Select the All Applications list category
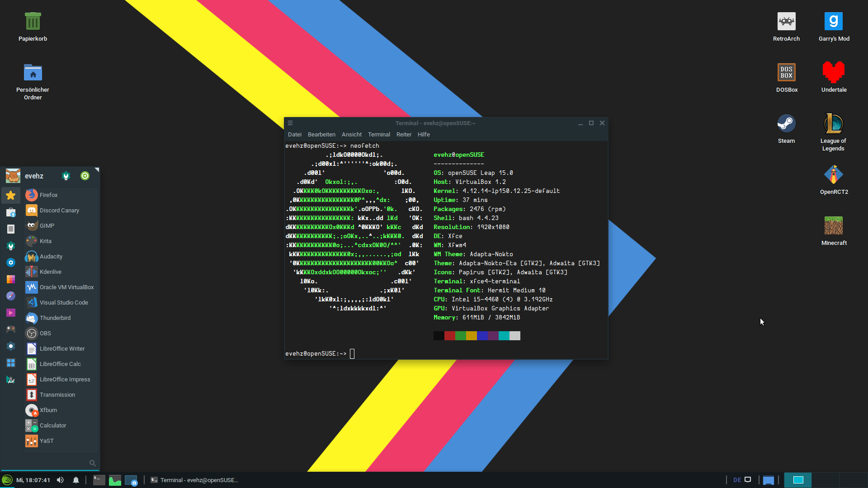 point(11,229)
